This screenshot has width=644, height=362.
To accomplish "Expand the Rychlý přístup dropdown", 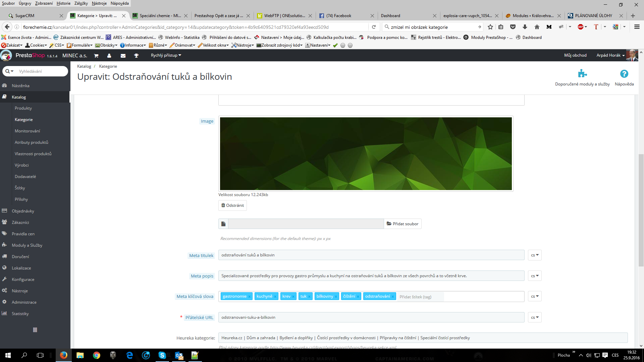I will [166, 55].
